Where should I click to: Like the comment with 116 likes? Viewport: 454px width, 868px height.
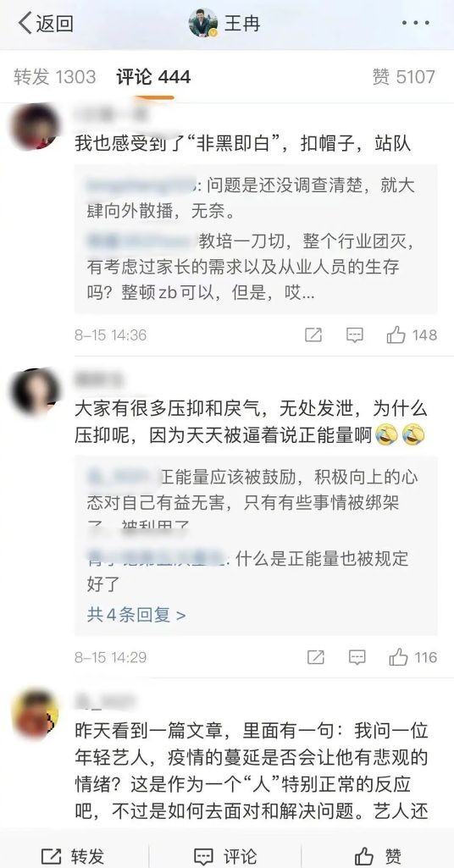pyautogui.click(x=413, y=657)
